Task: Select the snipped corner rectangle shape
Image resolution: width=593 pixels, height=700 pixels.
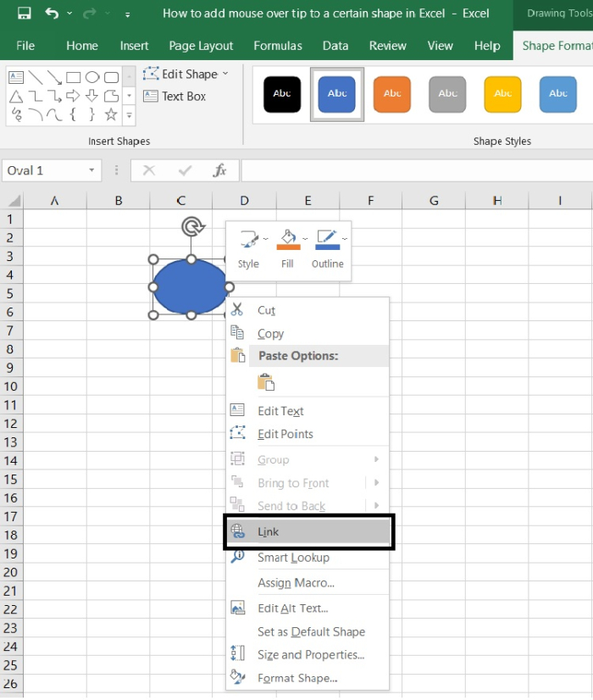Action: pos(111,96)
